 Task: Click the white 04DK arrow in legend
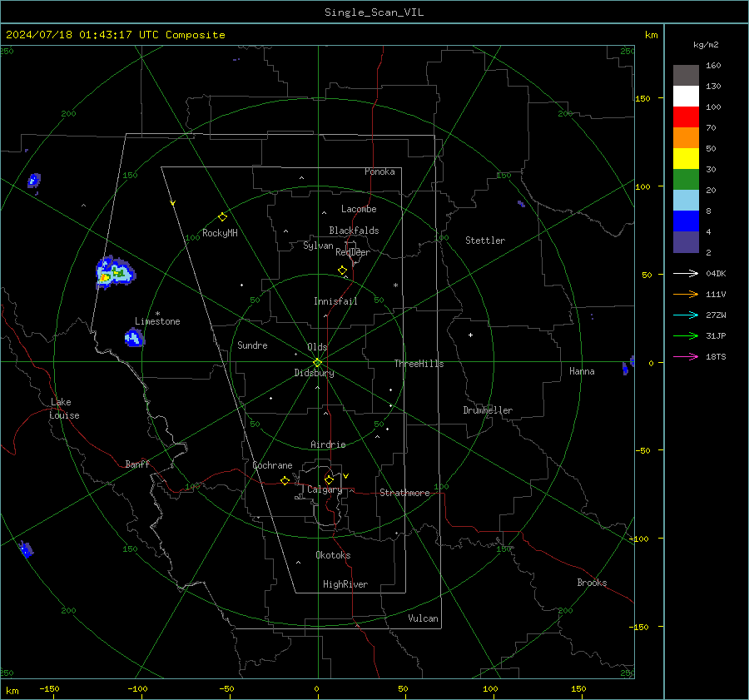tap(686, 273)
